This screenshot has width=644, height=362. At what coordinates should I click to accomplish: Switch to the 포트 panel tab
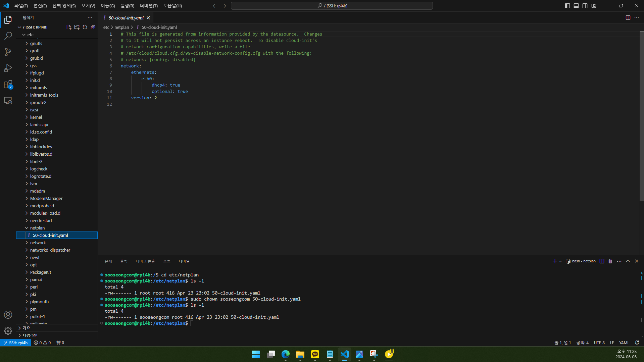pyautogui.click(x=167, y=261)
